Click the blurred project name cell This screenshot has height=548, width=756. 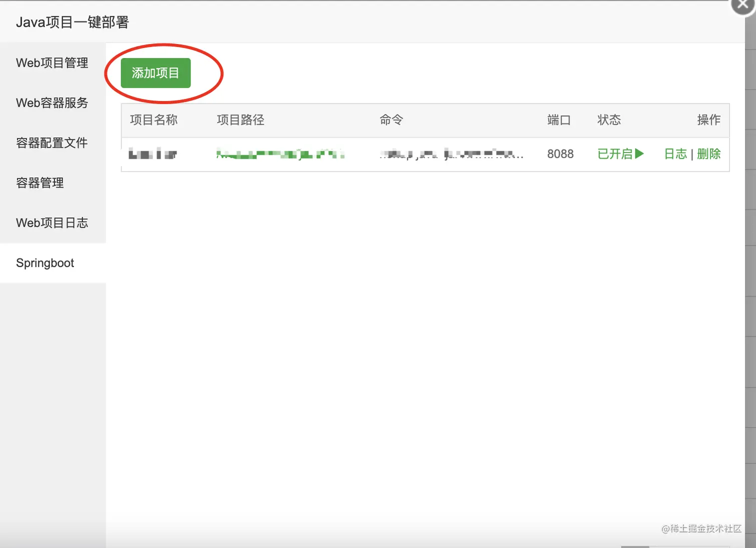click(152, 154)
